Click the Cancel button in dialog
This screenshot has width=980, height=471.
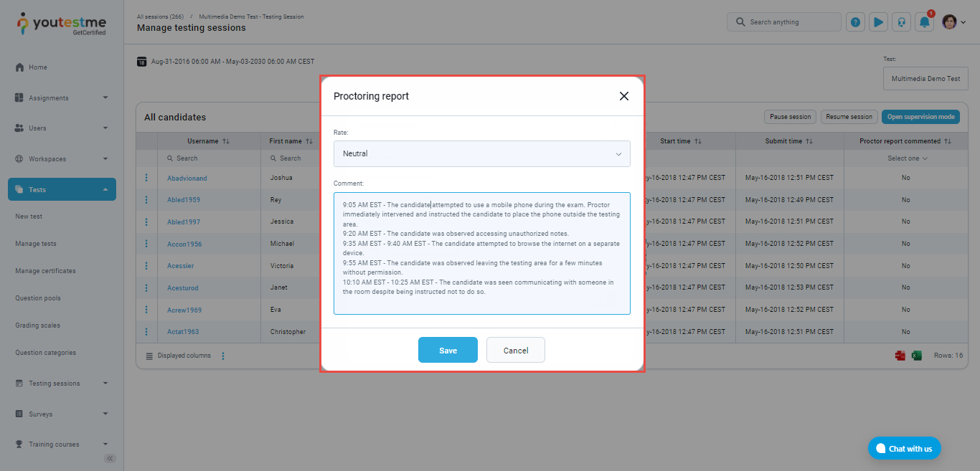click(x=515, y=350)
